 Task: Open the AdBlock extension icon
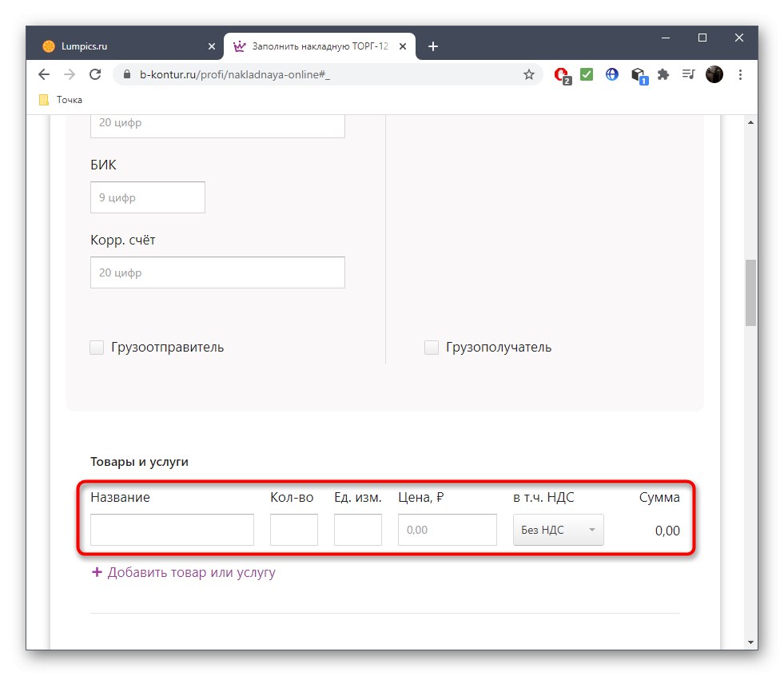[562, 74]
